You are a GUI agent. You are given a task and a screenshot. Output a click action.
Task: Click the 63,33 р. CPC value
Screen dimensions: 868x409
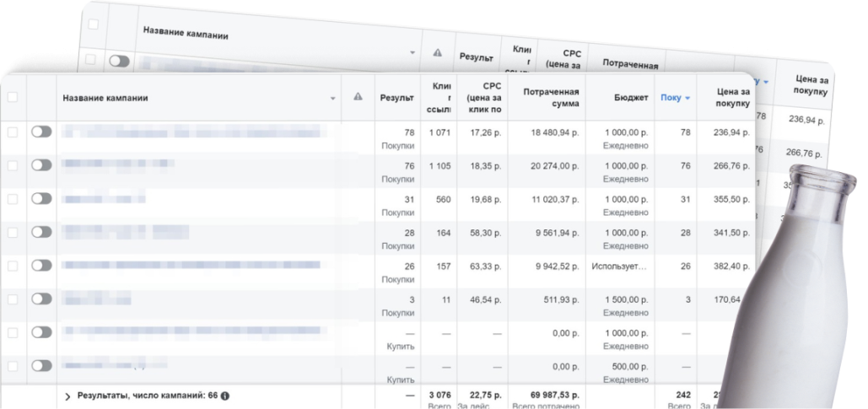(x=484, y=266)
